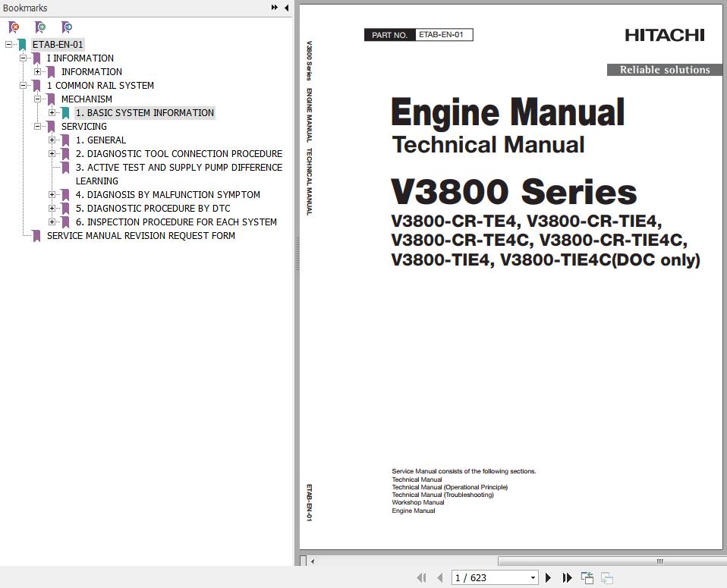Collapse the ETAB-EN-01 root bookmark
The width and height of the screenshot is (727, 588).
click(x=9, y=45)
